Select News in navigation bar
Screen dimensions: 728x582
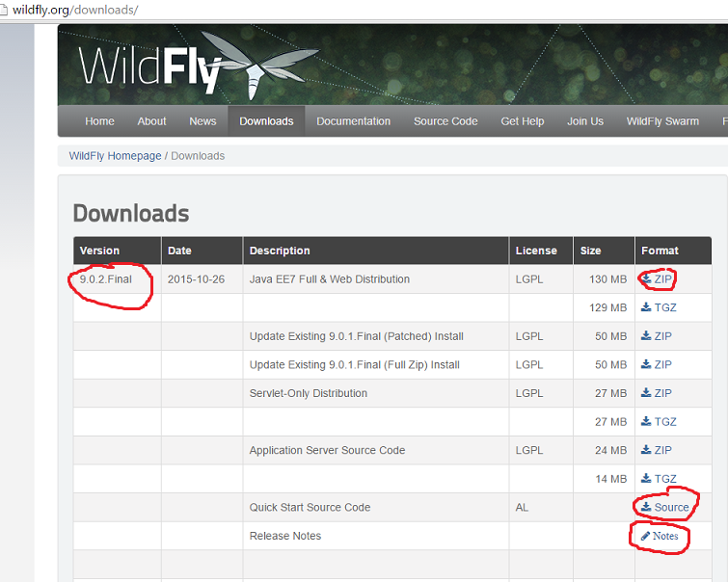[202, 121]
